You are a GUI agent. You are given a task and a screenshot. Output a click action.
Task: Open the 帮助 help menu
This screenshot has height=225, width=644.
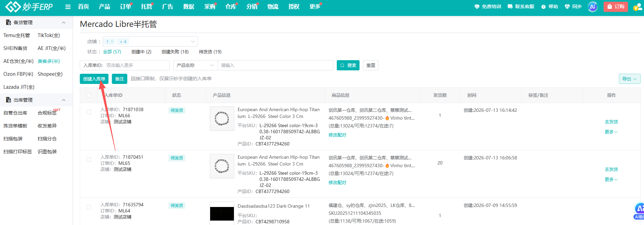(x=550, y=7)
